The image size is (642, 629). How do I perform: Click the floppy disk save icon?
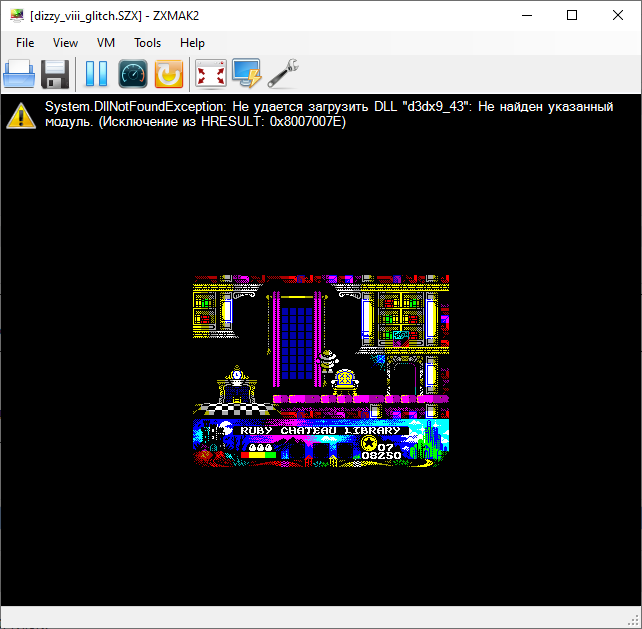(55, 73)
